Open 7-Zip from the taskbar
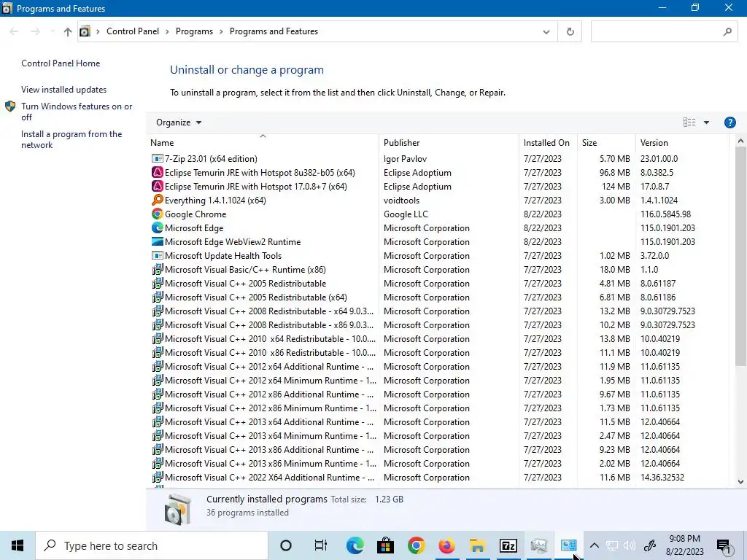Screen dimensions: 747x560 508,545
